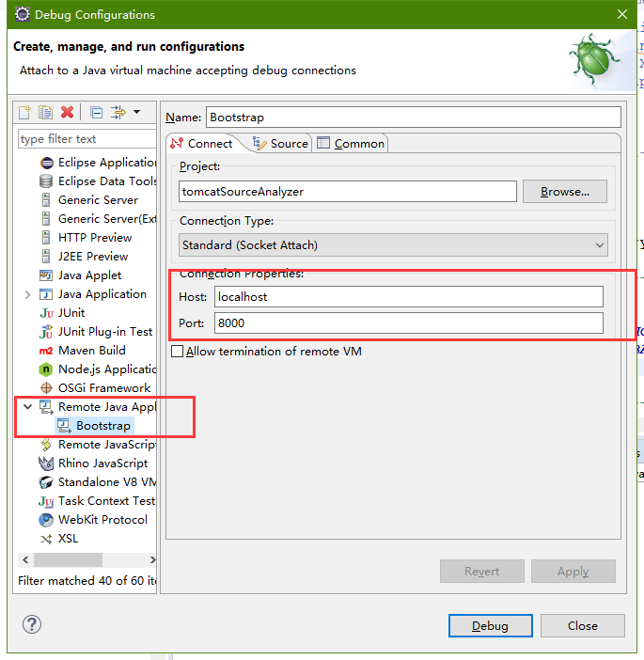
Task: Click the Generic Server(Ext) icon
Action: click(x=46, y=219)
